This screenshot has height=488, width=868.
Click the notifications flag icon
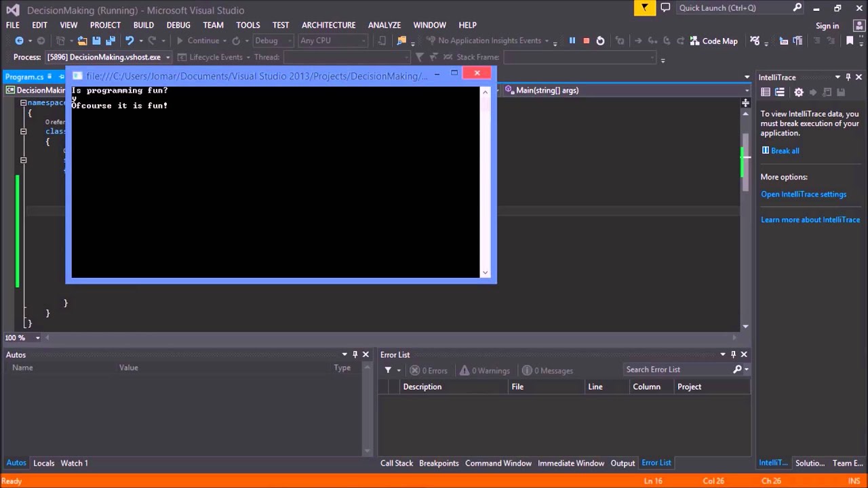[x=645, y=7]
